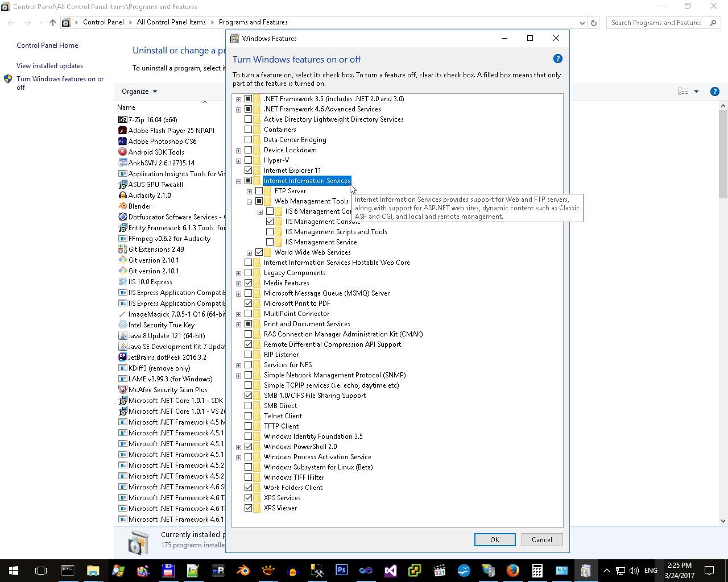Viewport: 728px width, 582px height.
Task: Click the ASUS GPU TweakII icon
Action: (x=122, y=184)
